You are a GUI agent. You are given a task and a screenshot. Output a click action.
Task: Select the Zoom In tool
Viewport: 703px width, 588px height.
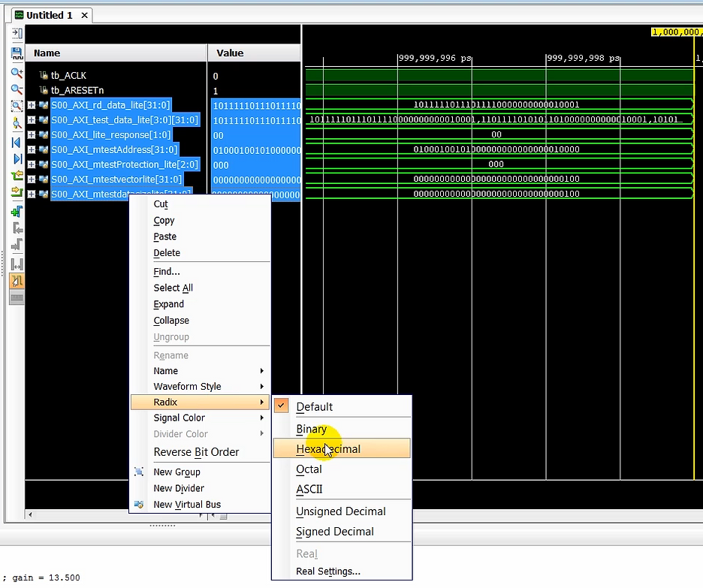pyautogui.click(x=17, y=73)
